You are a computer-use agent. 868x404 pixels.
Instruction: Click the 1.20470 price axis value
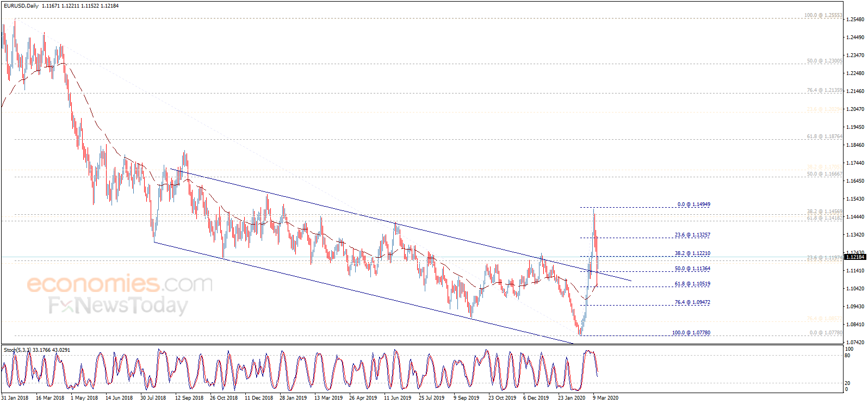[x=855, y=109]
